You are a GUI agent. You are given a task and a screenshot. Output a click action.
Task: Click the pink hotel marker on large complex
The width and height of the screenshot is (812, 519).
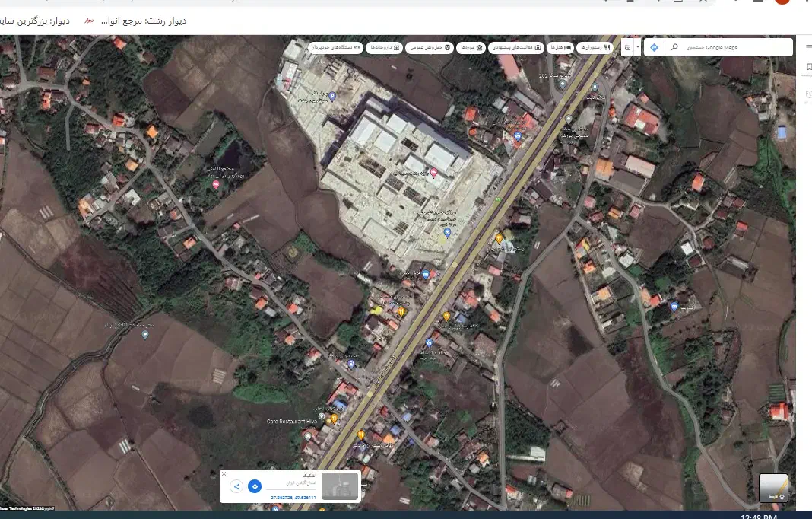click(434, 174)
